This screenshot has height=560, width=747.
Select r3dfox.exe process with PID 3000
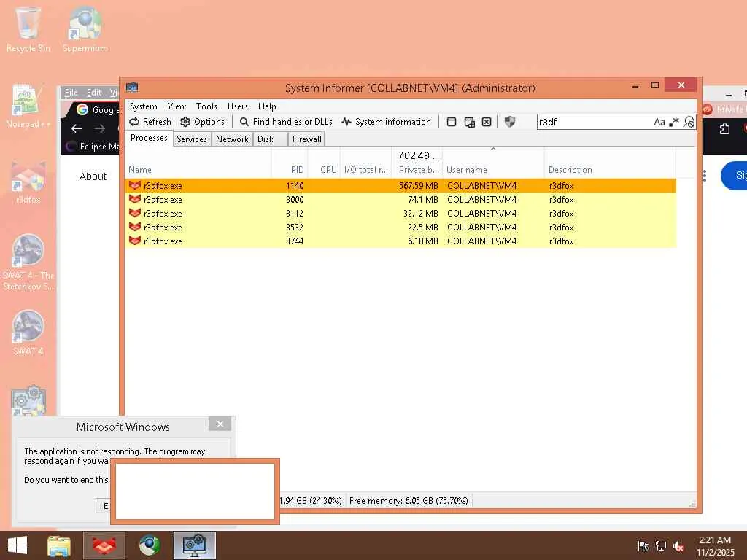pos(400,200)
